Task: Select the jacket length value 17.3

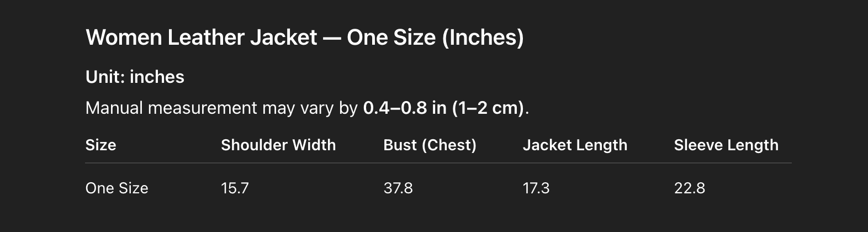Action: pyautogui.click(x=536, y=188)
